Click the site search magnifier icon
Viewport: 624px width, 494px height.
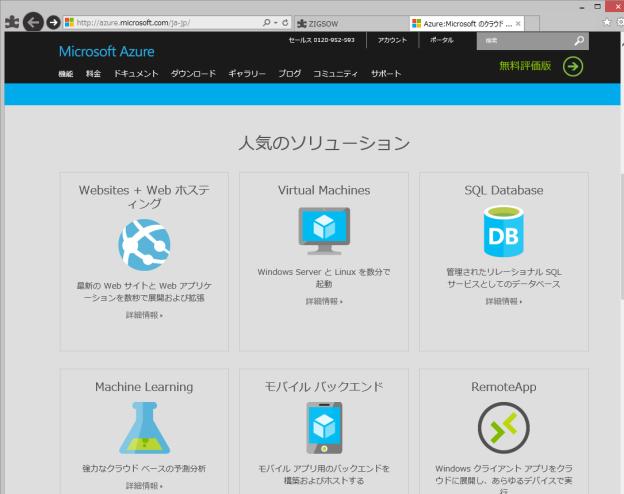[579, 41]
